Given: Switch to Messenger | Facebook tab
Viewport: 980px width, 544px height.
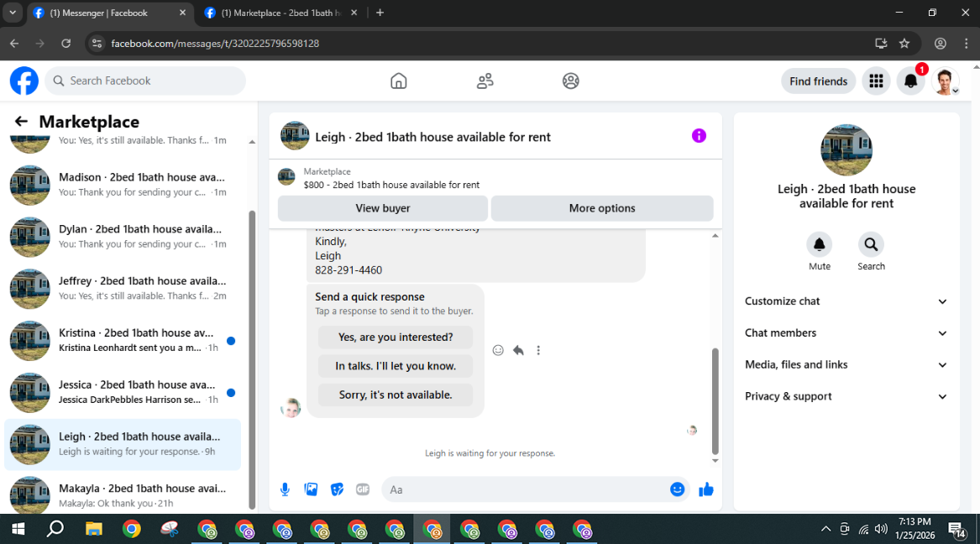Looking at the screenshot, I should pos(109,13).
